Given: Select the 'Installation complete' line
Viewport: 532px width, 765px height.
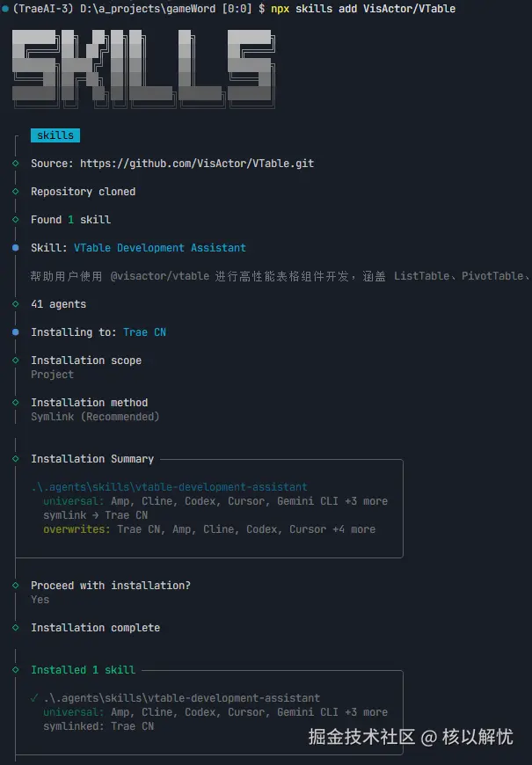Looking at the screenshot, I should [95, 628].
